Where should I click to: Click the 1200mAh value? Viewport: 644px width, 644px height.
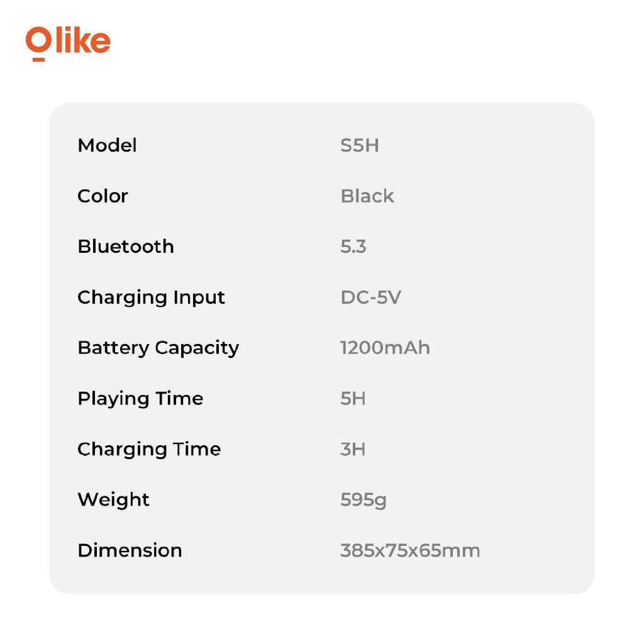click(x=385, y=348)
